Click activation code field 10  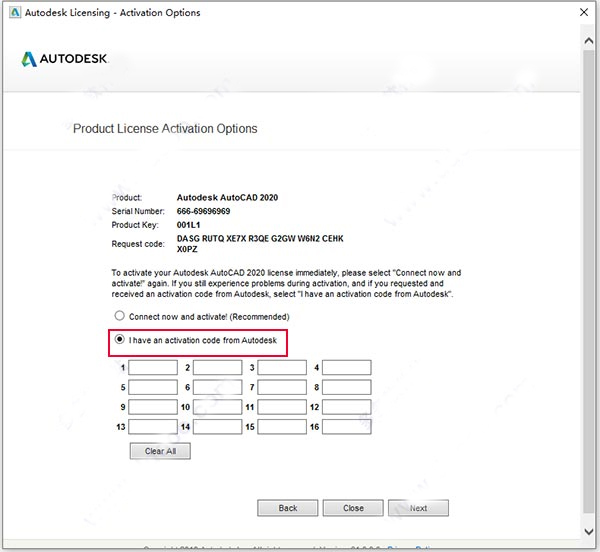217,407
